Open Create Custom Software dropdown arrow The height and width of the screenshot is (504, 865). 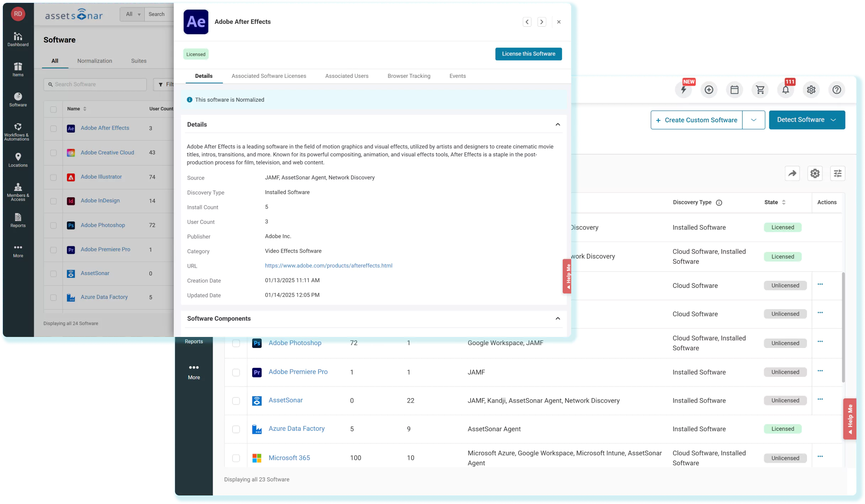[x=754, y=120]
